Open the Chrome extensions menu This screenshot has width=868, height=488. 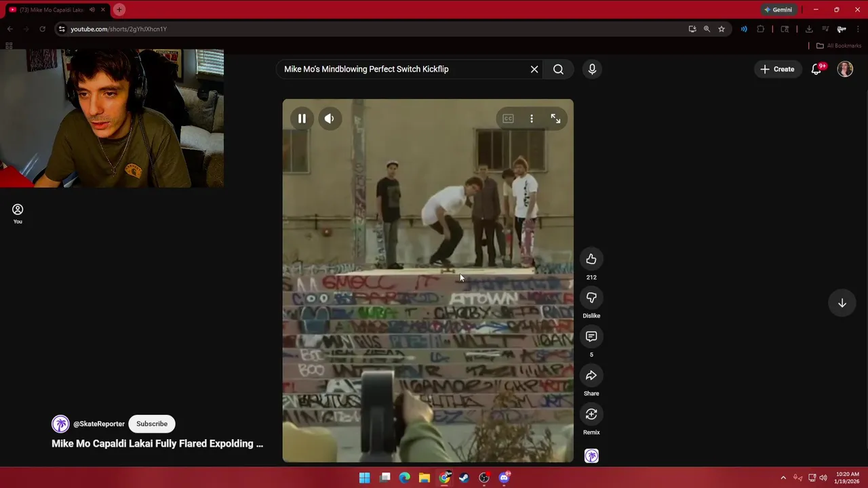click(x=760, y=29)
